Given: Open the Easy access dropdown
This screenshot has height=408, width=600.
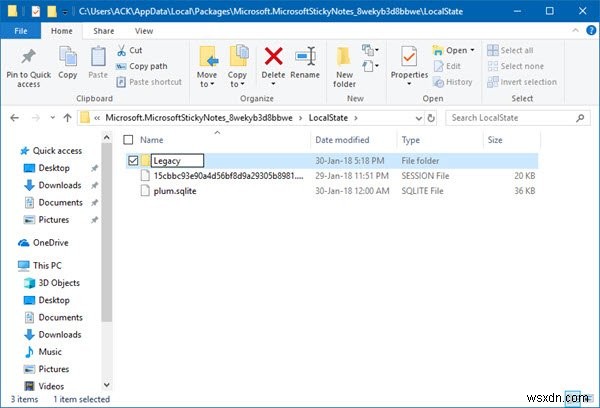Looking at the screenshot, I should pyautogui.click(x=370, y=66).
